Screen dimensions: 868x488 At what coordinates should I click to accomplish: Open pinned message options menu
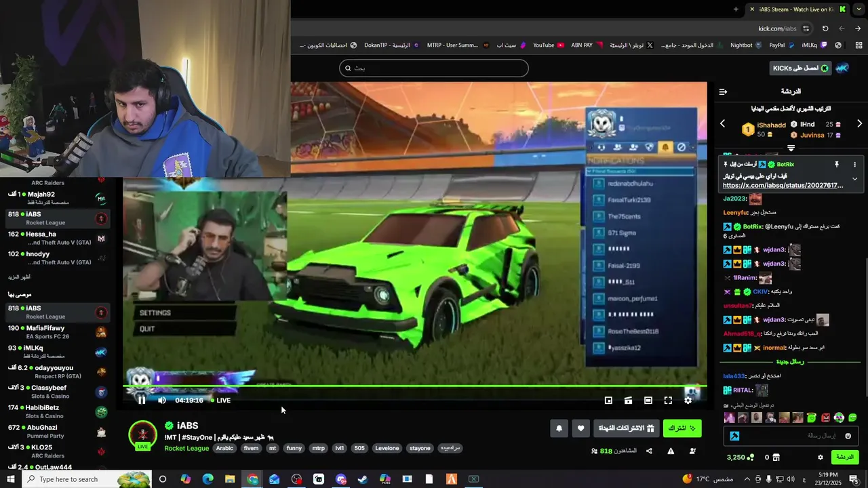854,165
